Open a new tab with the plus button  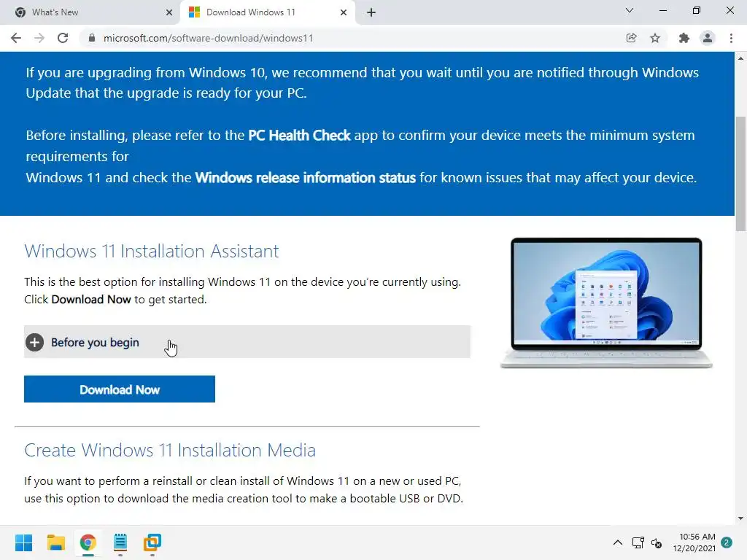(371, 12)
